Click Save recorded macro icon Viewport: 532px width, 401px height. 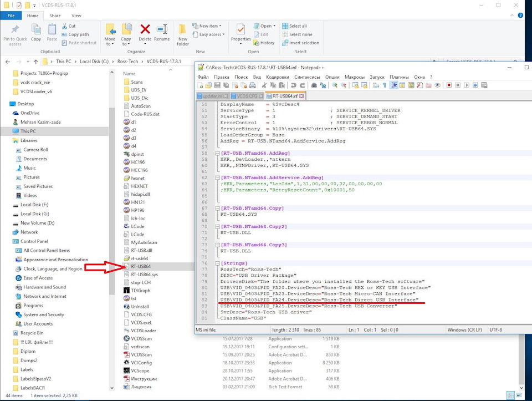click(484, 85)
